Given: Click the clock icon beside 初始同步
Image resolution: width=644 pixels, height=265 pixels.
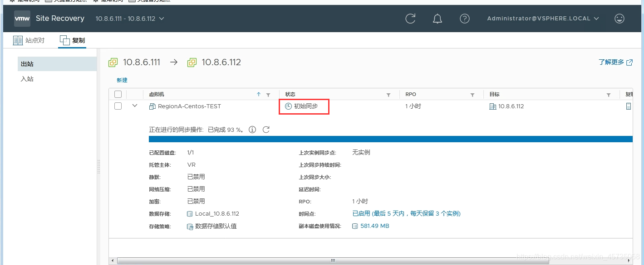Looking at the screenshot, I should [288, 106].
